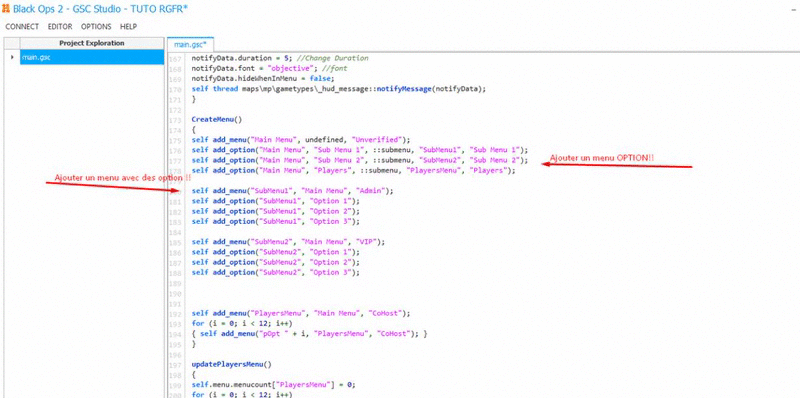Click add_option line with "Sub Menu 1"

[360, 150]
